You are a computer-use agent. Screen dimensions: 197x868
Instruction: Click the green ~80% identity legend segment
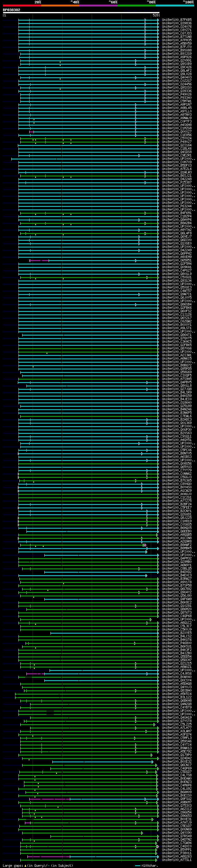coord(137,6)
